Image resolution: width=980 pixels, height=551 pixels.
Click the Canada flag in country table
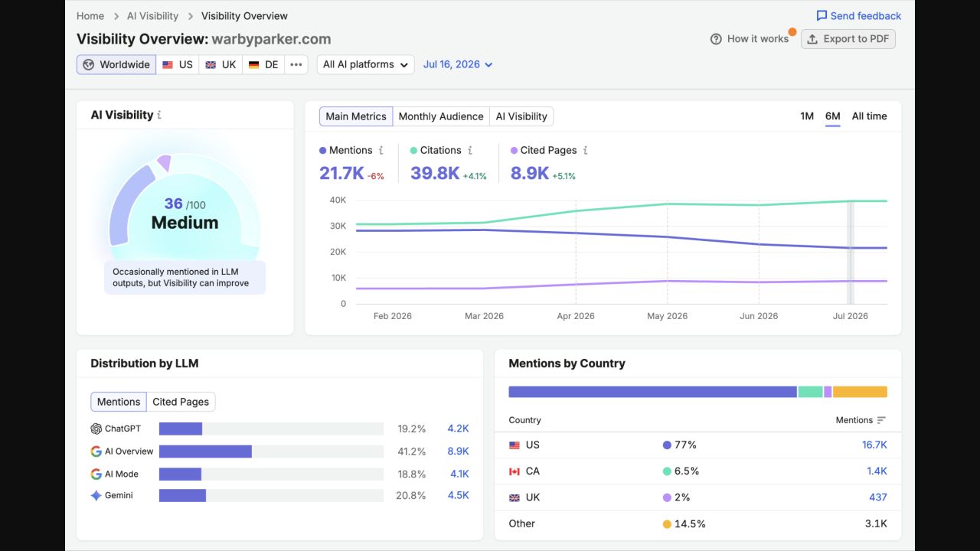click(514, 471)
